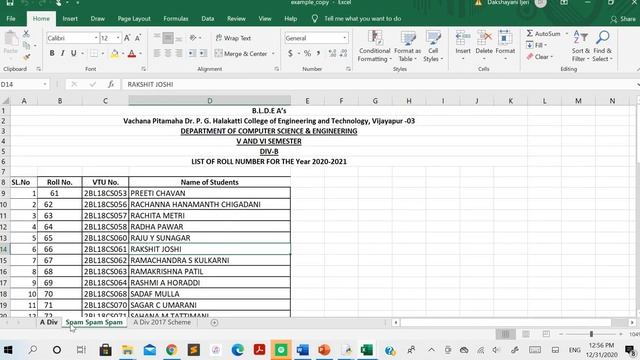Switch to the Insert ribbon tab

pyautogui.click(x=70, y=19)
